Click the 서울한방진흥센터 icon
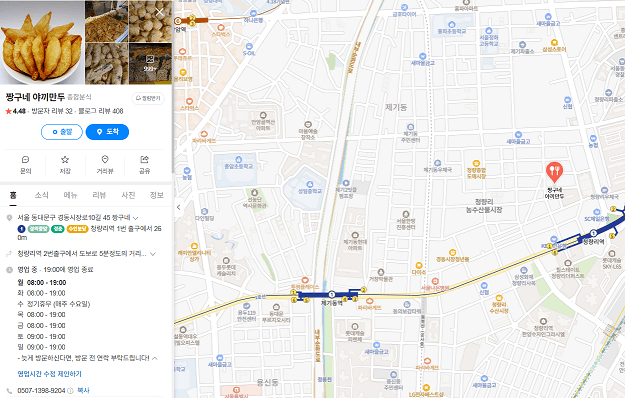The image size is (625, 398). [x=406, y=214]
